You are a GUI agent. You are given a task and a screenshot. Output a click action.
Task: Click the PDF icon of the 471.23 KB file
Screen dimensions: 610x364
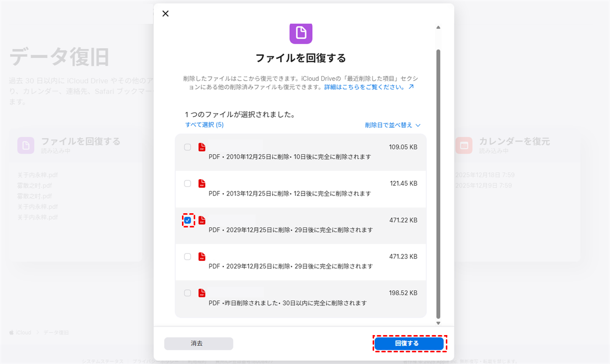pos(202,257)
